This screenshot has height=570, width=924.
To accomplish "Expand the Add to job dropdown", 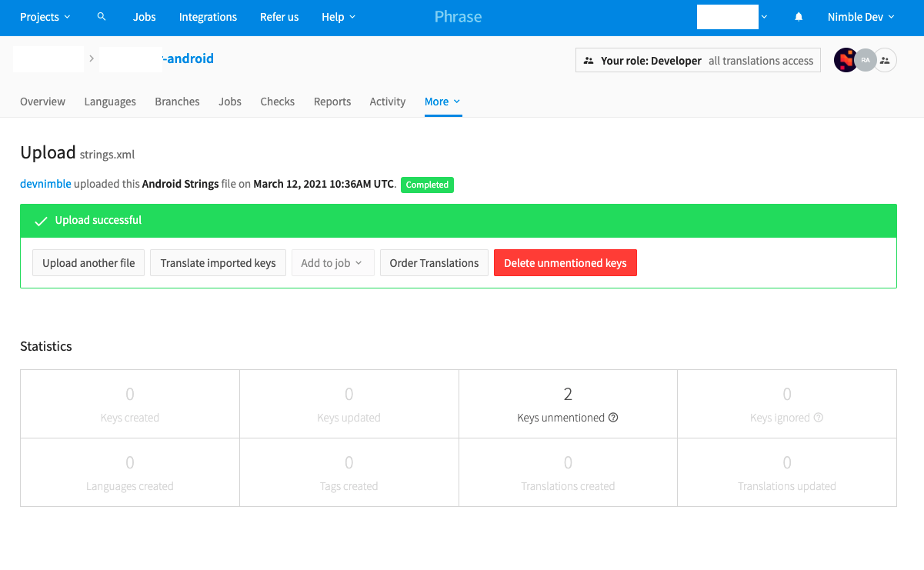I will click(x=332, y=263).
